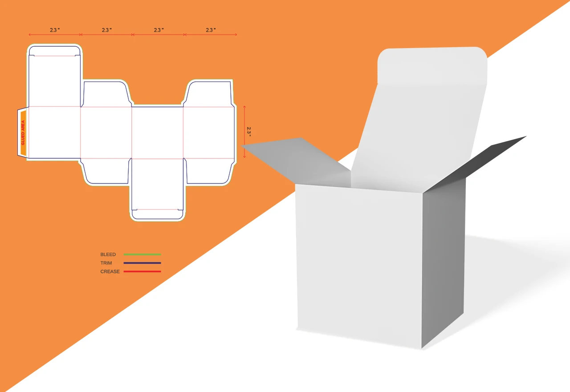This screenshot has height=392, width=570.
Task: Select the tall top lid panel on dieline
Action: point(54,80)
